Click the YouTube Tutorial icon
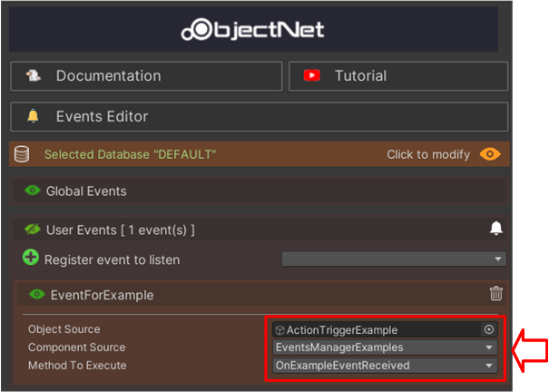This screenshot has width=549, height=392. coord(312,76)
